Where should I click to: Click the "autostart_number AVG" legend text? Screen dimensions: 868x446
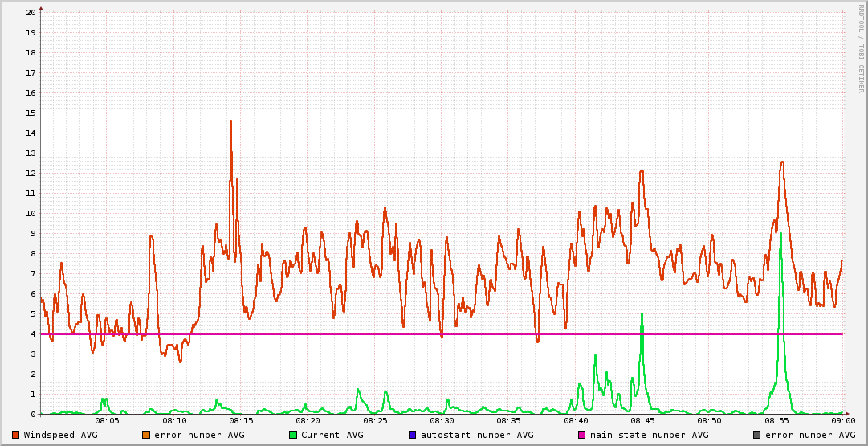click(x=477, y=435)
